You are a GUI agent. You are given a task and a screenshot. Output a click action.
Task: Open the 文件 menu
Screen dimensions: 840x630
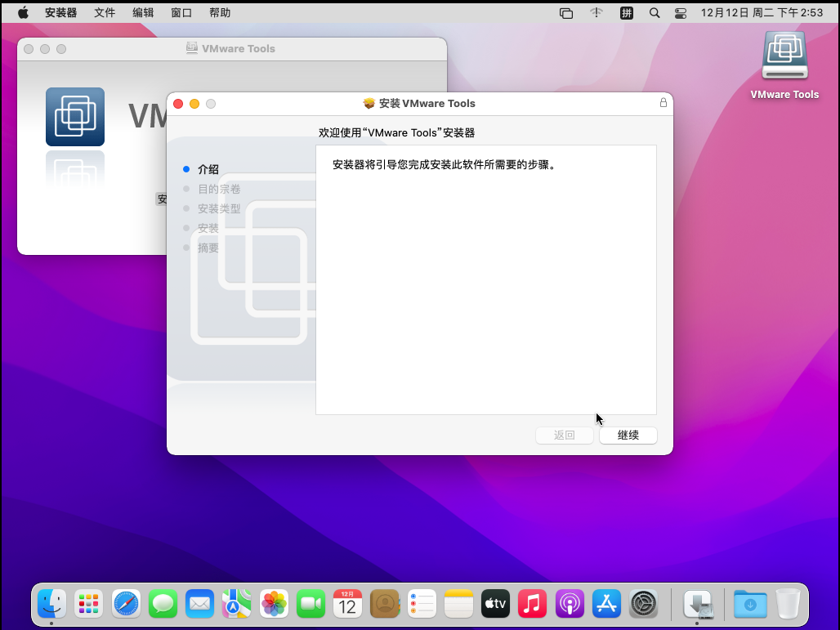[x=105, y=13]
